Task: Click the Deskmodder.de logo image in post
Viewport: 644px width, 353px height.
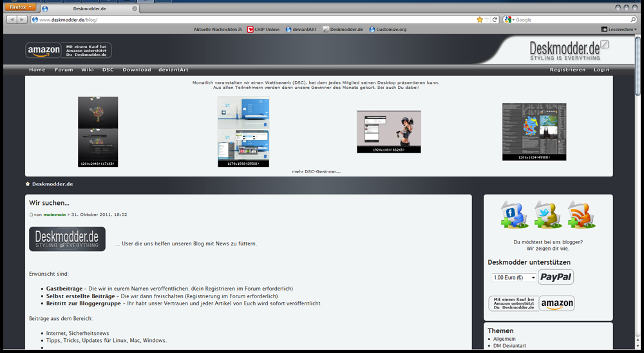Action: pyautogui.click(x=67, y=239)
